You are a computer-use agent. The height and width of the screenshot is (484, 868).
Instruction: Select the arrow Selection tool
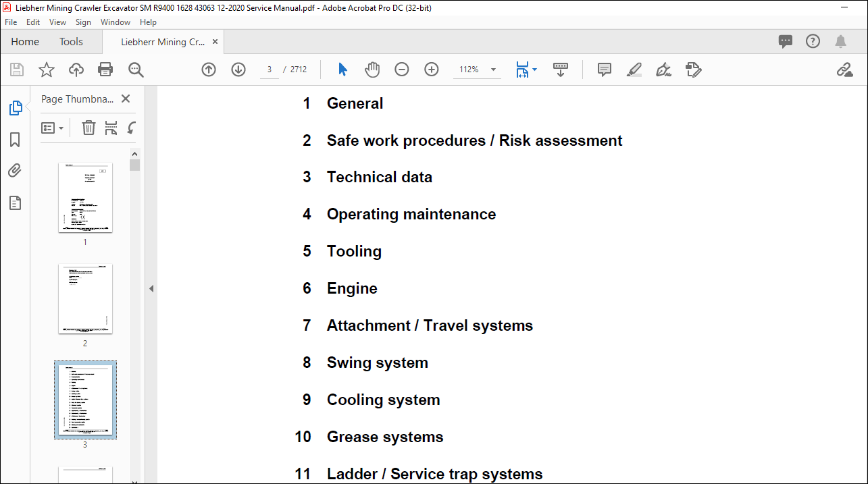[342, 70]
